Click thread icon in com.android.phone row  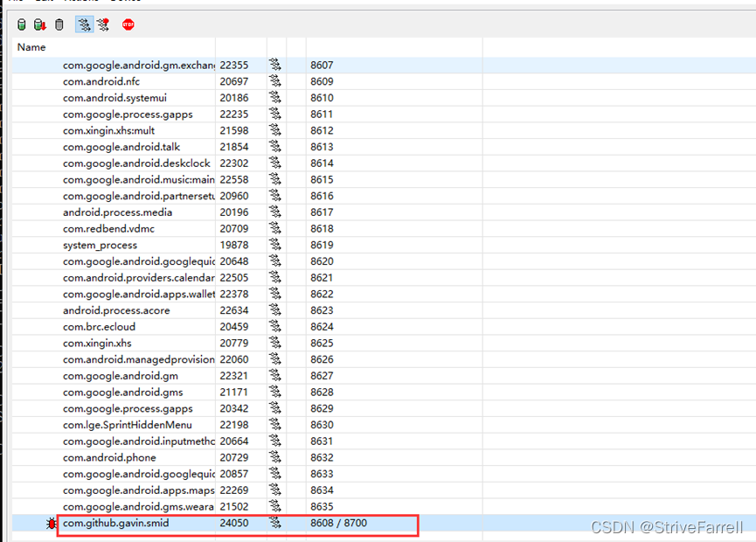pos(274,457)
